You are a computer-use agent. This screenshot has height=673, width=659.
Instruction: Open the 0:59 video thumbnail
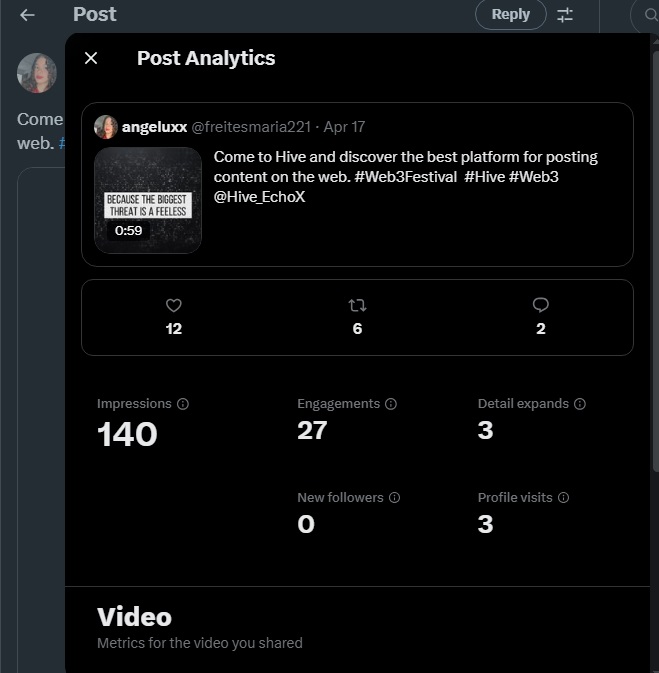coord(148,200)
